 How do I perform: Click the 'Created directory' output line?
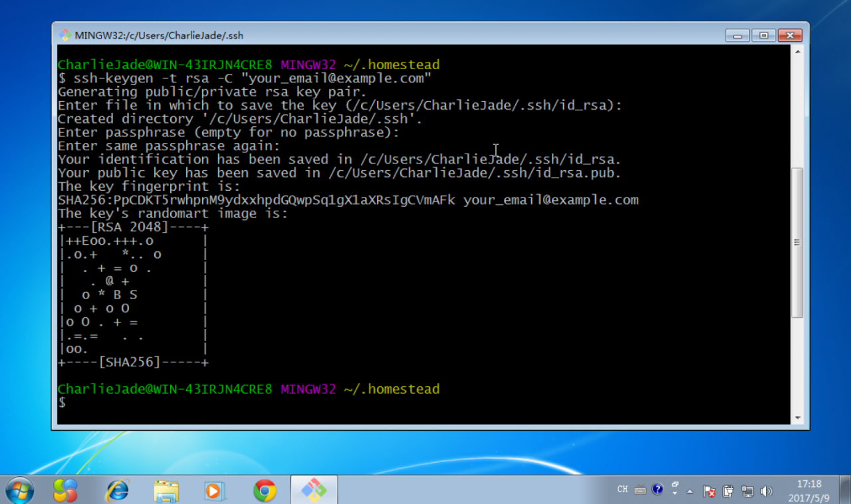(240, 119)
